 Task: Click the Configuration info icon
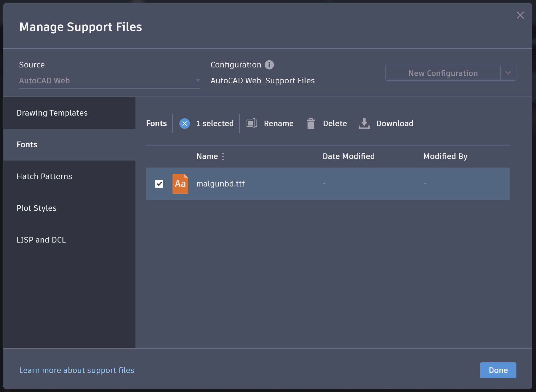[269, 65]
